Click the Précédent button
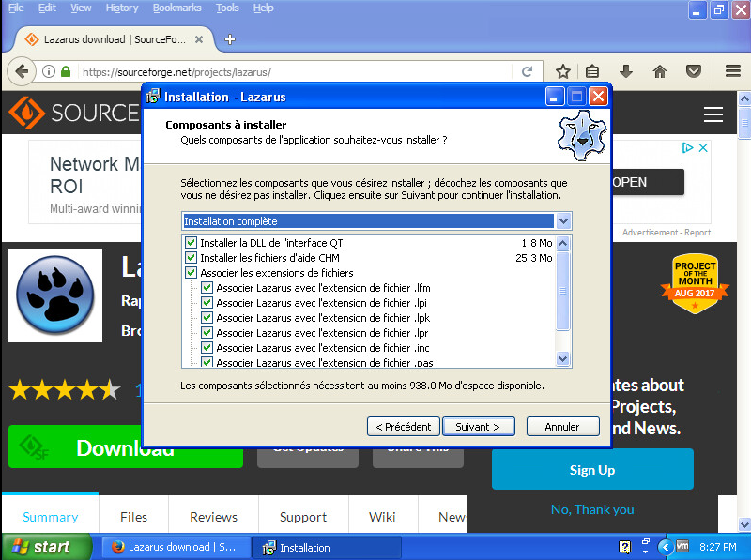Image resolution: width=751 pixels, height=560 pixels. click(404, 427)
